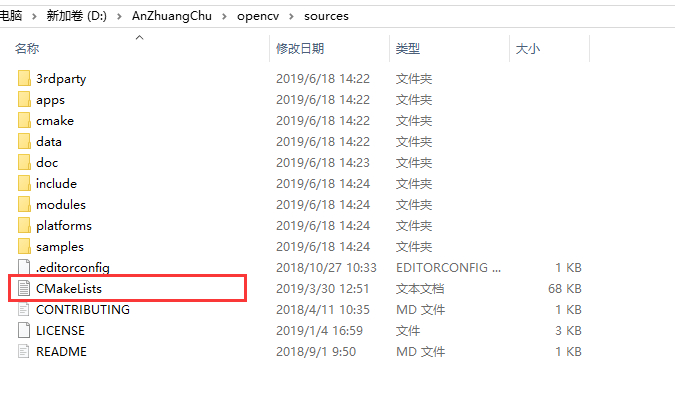The height and width of the screenshot is (401, 675).
Task: Select the README file icon
Action: point(24,352)
